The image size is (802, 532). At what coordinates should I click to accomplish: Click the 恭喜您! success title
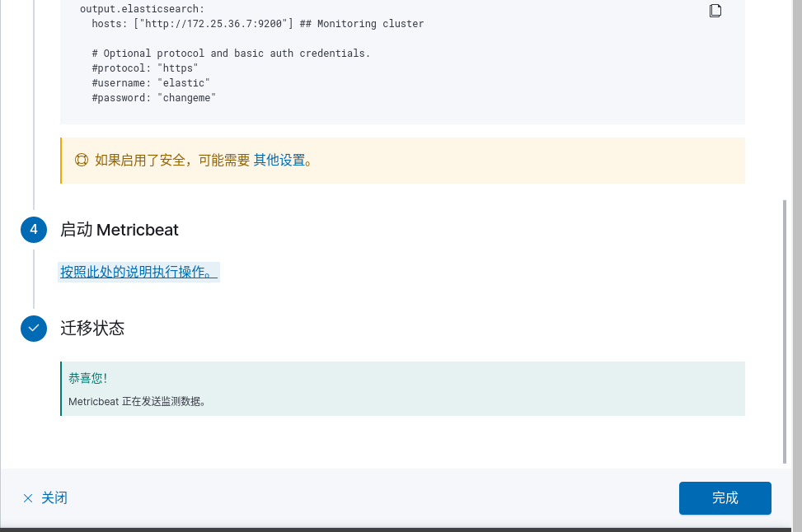tap(87, 378)
